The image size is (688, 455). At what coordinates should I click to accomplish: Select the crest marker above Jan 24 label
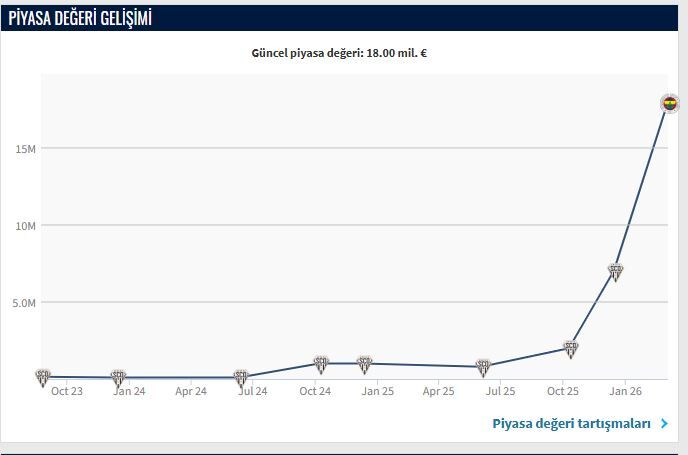pos(118,377)
